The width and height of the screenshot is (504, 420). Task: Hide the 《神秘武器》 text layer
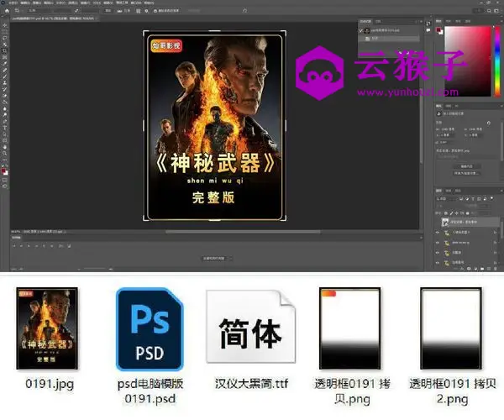[437, 233]
